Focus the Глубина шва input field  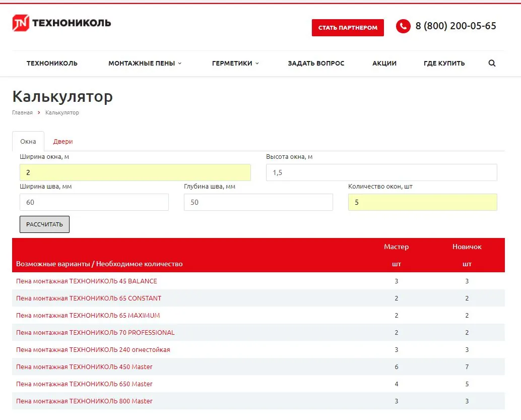tap(258, 202)
